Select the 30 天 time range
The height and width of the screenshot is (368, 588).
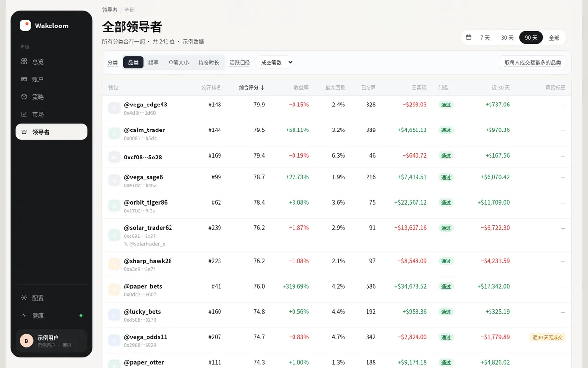(507, 38)
